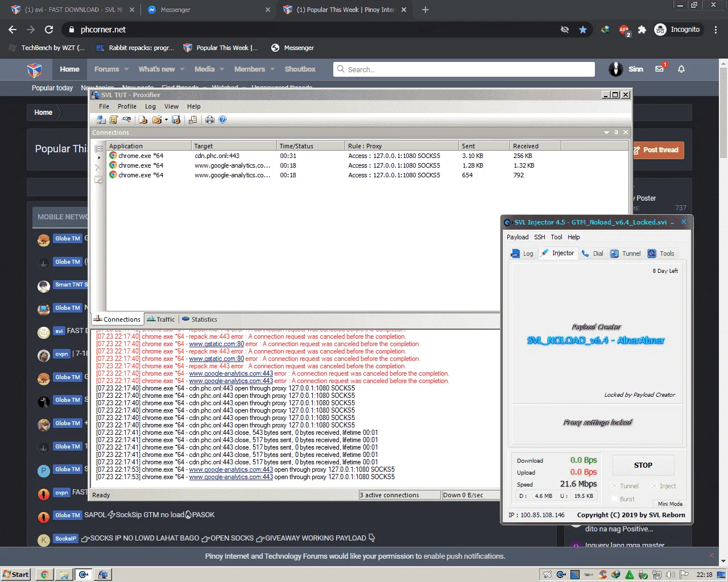The width and height of the screenshot is (728, 582).
Task: Open the proxy checker icon in Proxifier toolbar
Action: point(193,119)
